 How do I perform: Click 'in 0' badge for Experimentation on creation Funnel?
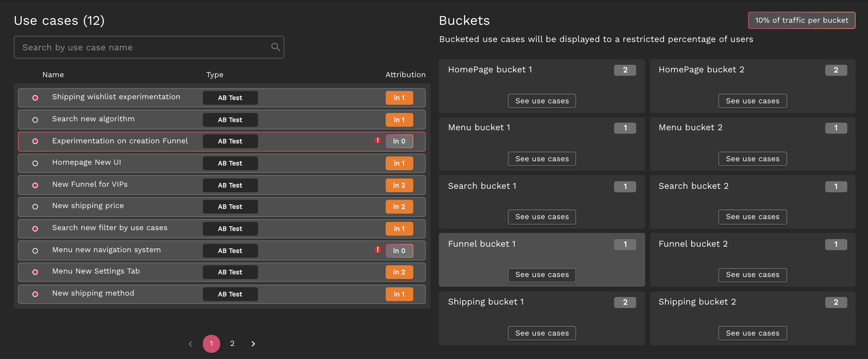click(399, 141)
